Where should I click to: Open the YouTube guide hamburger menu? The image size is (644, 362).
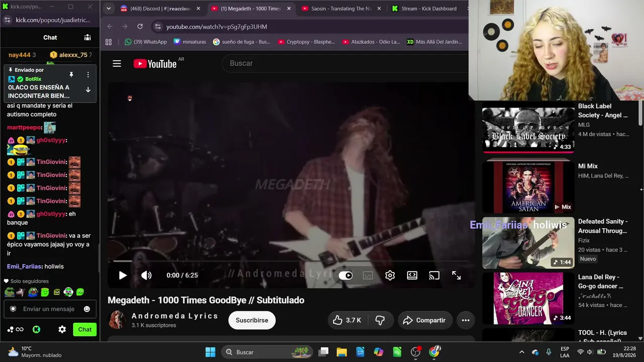(117, 63)
